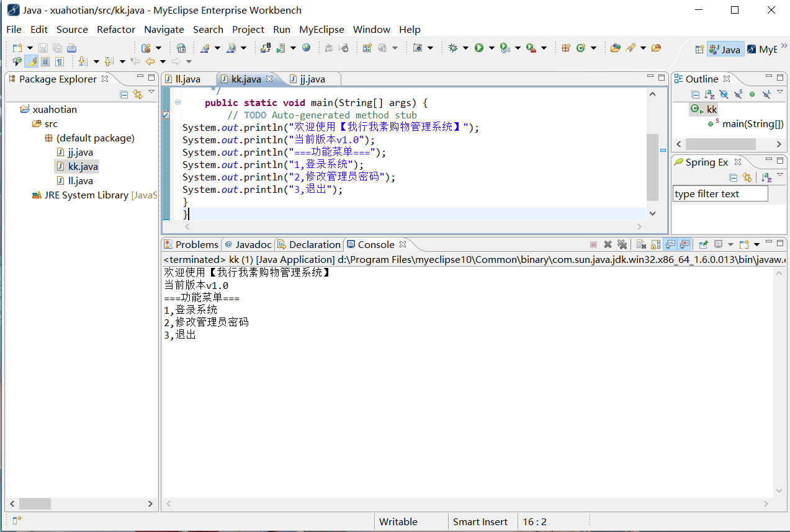The image size is (790, 532).
Task: Select the Java perspective button
Action: click(725, 50)
